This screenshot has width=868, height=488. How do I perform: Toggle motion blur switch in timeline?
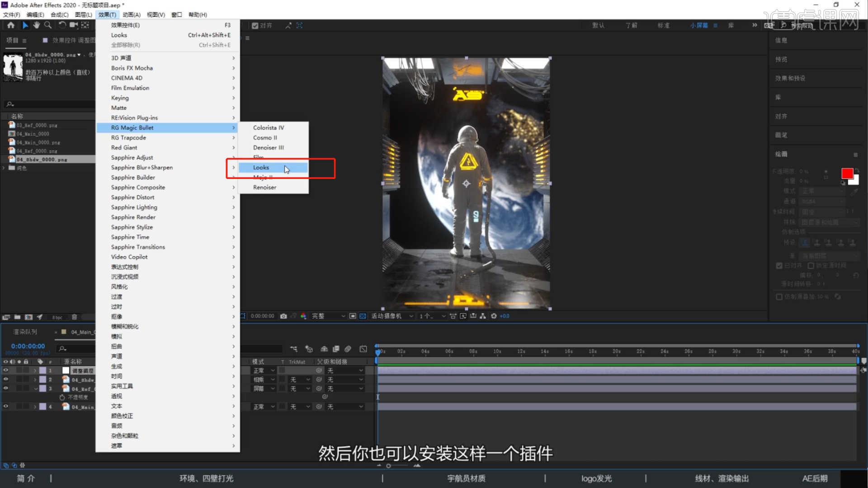point(348,349)
